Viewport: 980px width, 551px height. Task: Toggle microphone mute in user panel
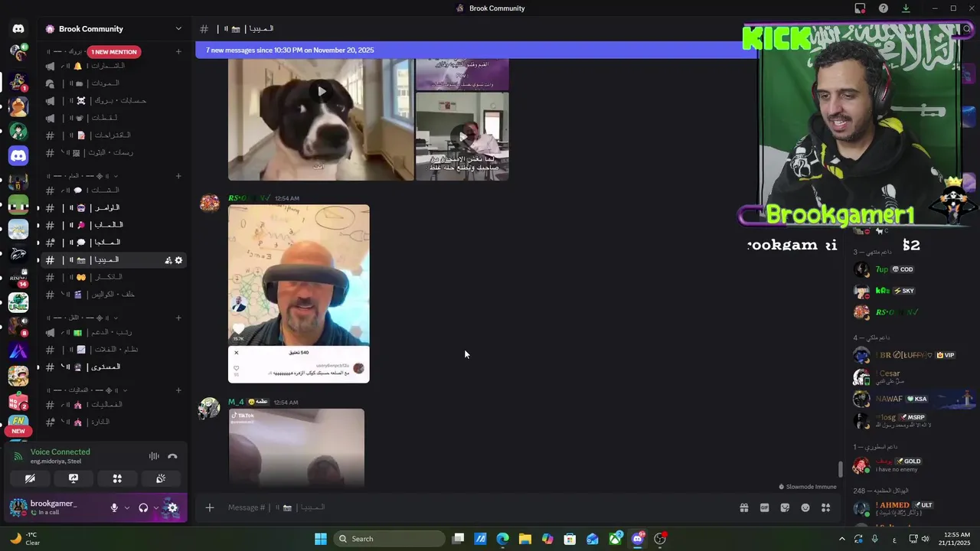click(x=114, y=507)
